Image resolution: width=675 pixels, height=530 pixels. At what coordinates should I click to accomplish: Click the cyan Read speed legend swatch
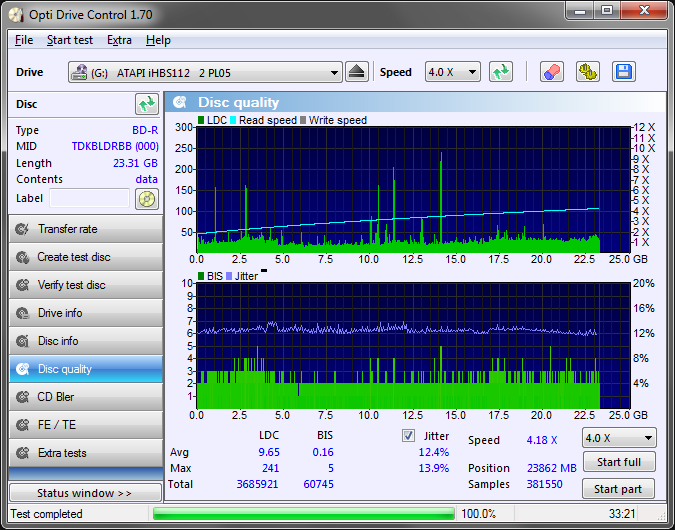(x=233, y=120)
